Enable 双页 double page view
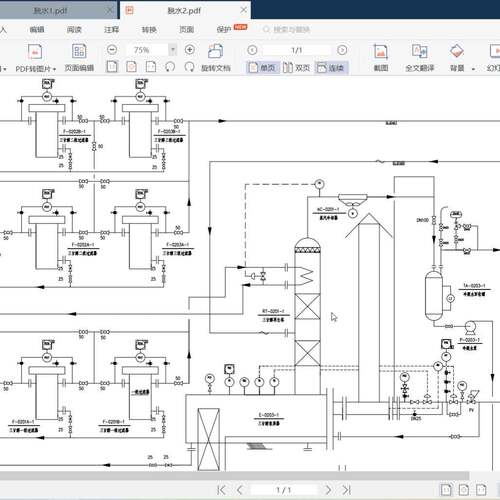This screenshot has height=500, width=500. pyautogui.click(x=296, y=68)
